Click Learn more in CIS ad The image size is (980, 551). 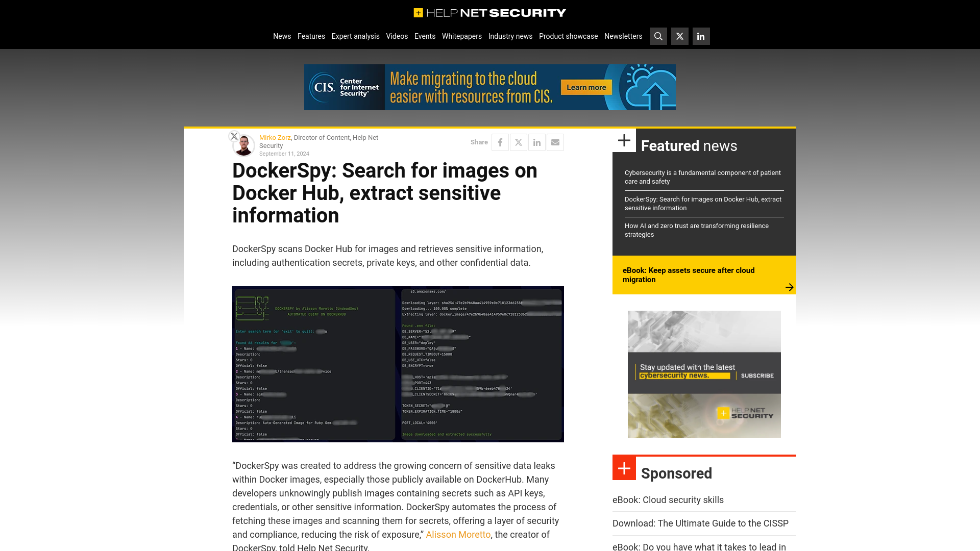tap(586, 87)
